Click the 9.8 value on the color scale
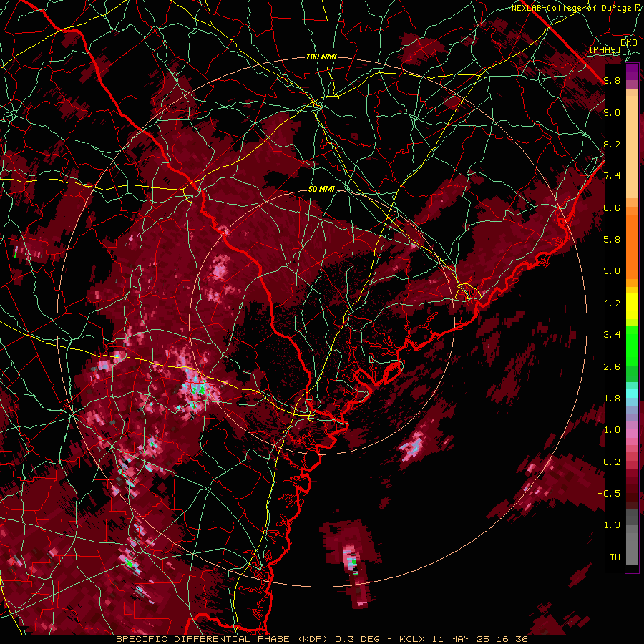 pos(612,80)
